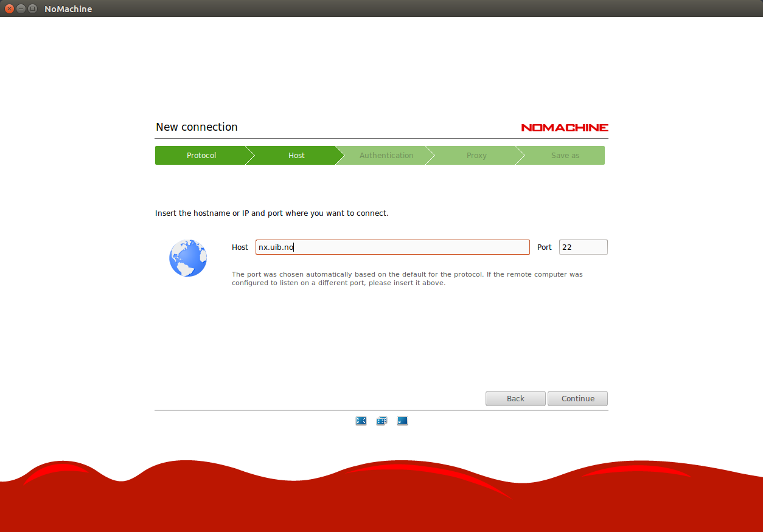Click the red NoMachine logo
This screenshot has height=532, width=763.
coord(564,128)
